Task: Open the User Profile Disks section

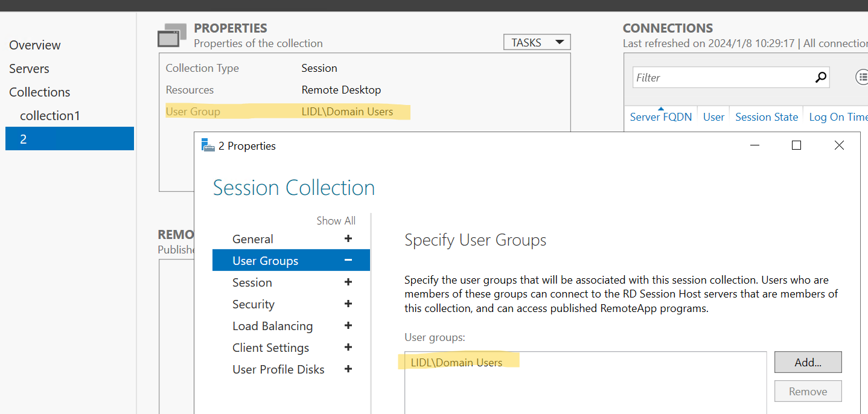Action: point(279,369)
